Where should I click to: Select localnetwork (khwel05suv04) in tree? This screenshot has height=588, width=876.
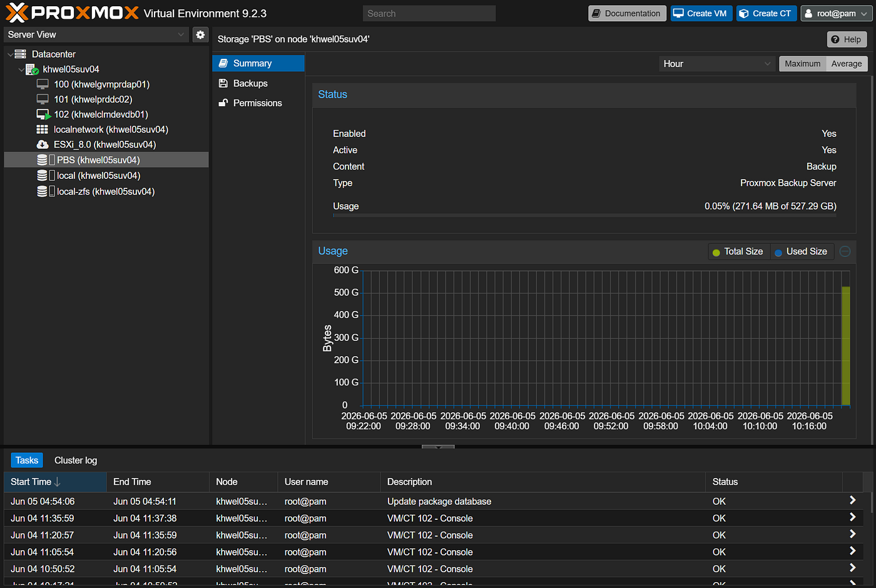point(111,129)
